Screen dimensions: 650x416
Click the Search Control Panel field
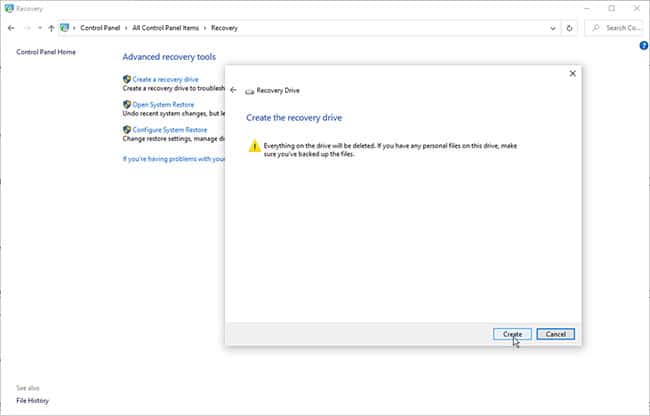[x=614, y=28]
